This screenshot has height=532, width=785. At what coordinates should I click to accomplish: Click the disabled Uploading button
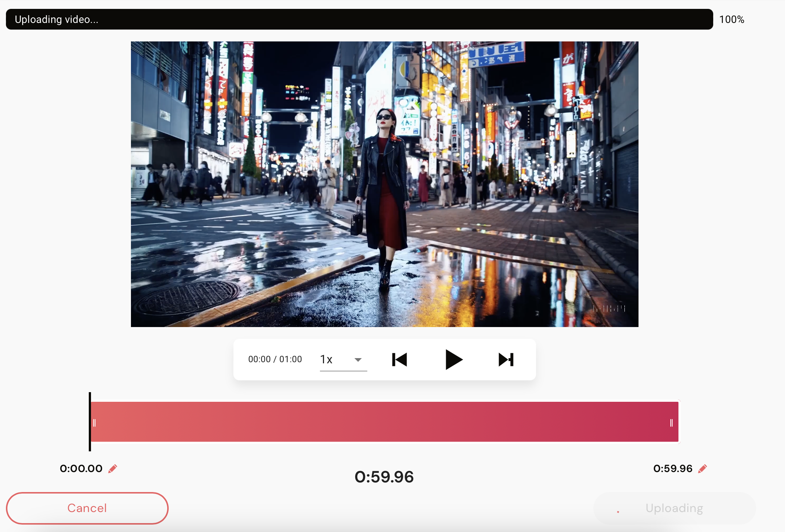point(674,508)
